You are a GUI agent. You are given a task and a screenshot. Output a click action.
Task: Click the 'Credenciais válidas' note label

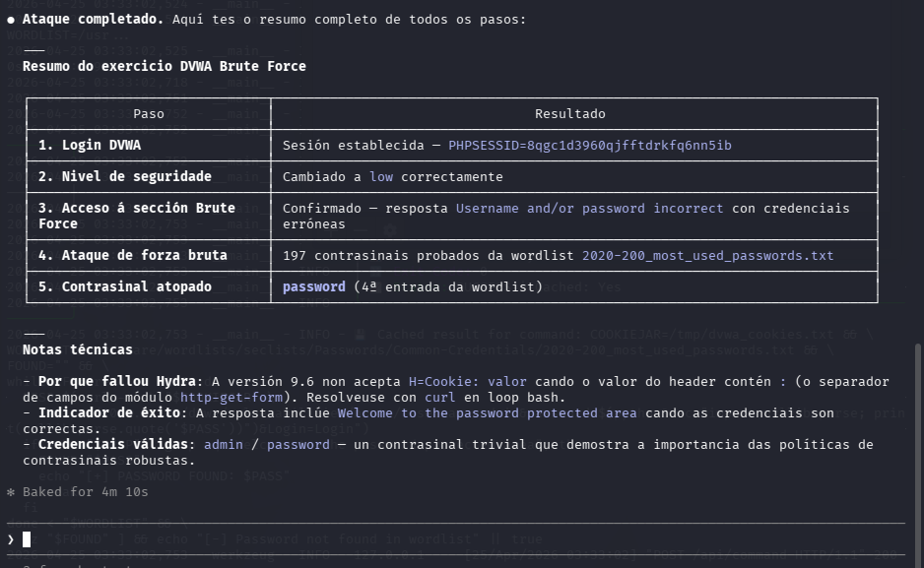point(113,444)
